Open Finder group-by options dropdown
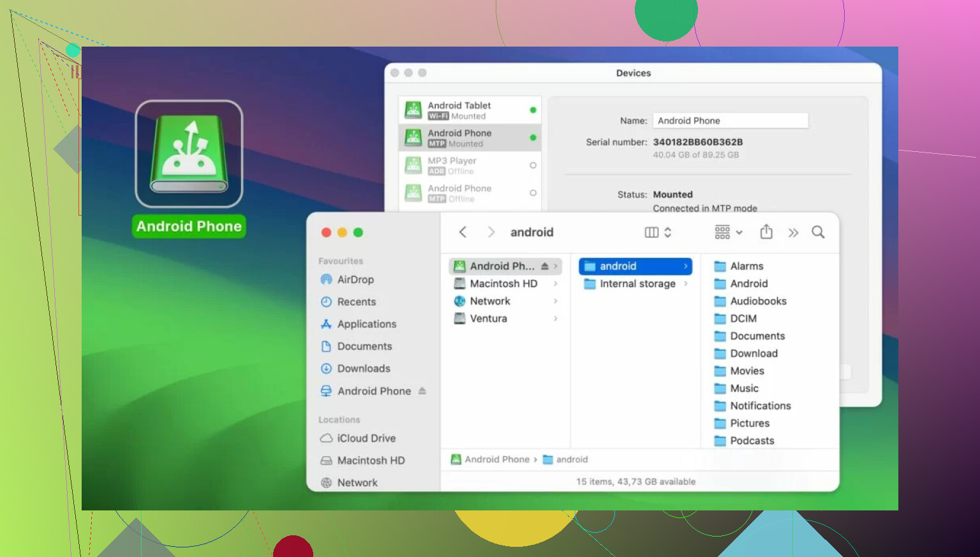The height and width of the screenshot is (557, 980). 729,232
